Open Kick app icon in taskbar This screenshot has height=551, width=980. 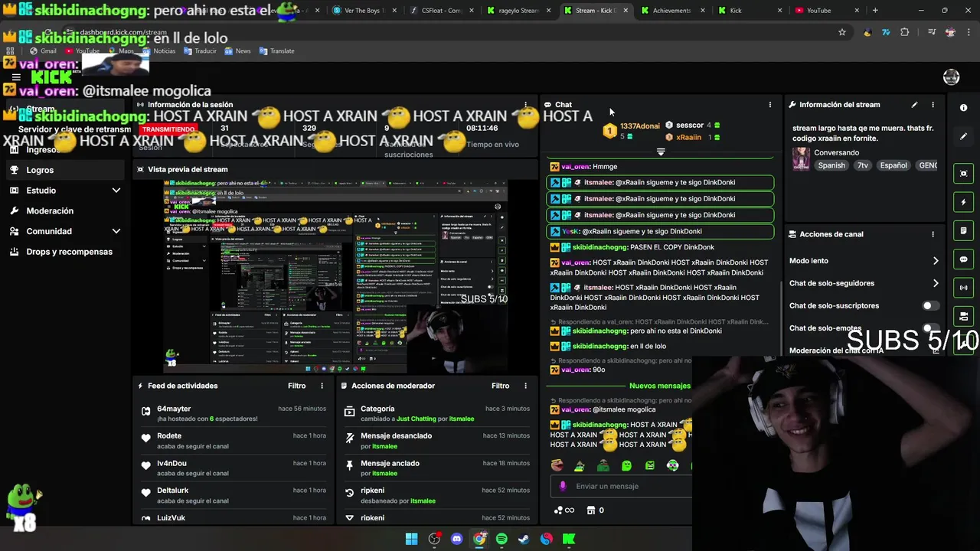(x=569, y=539)
